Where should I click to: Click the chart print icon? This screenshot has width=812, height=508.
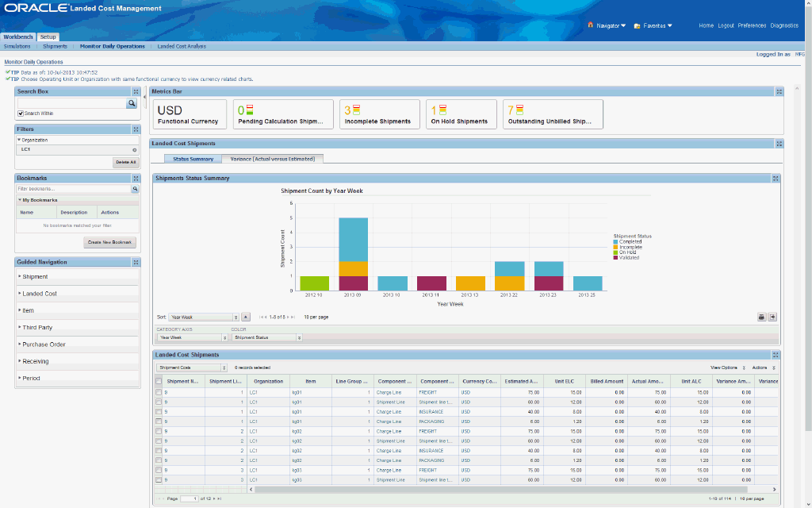pos(761,317)
